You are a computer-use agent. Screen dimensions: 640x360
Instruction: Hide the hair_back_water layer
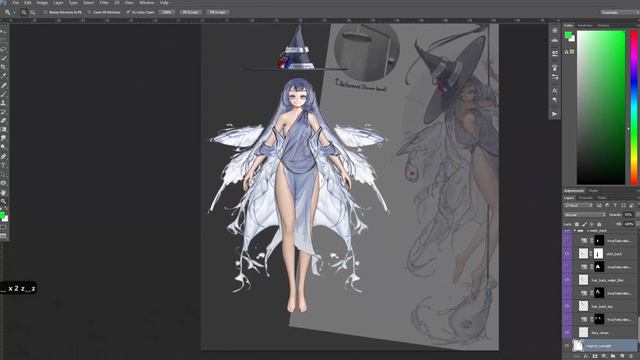pyautogui.click(x=567, y=280)
